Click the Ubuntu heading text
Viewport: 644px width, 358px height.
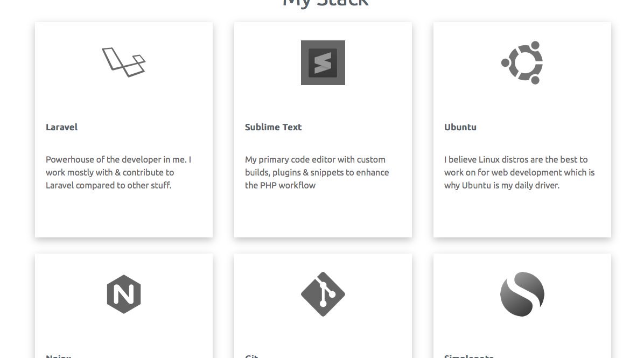coord(460,127)
